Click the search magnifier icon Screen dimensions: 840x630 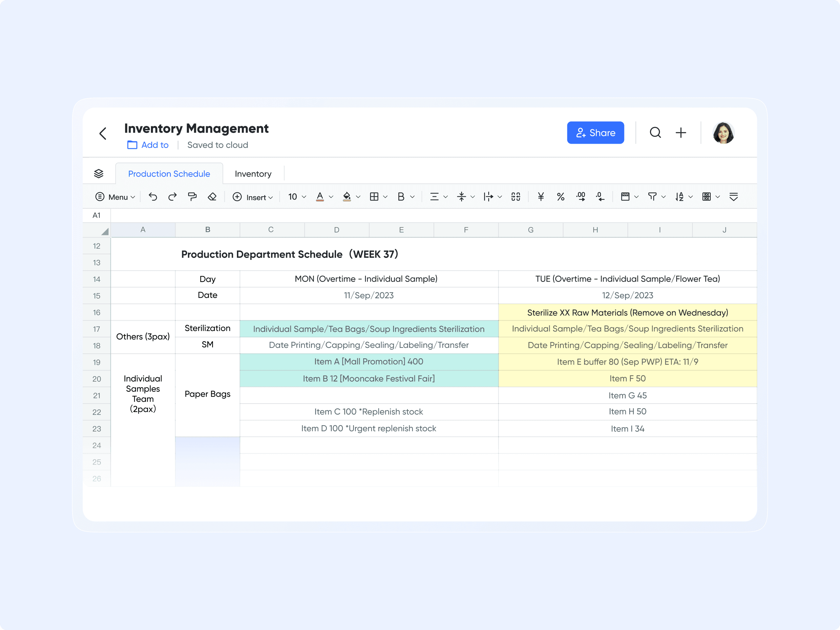tap(656, 133)
